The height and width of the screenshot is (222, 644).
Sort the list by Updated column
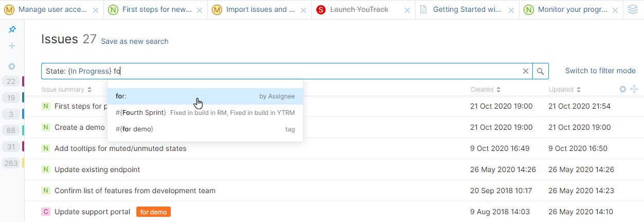pyautogui.click(x=564, y=90)
